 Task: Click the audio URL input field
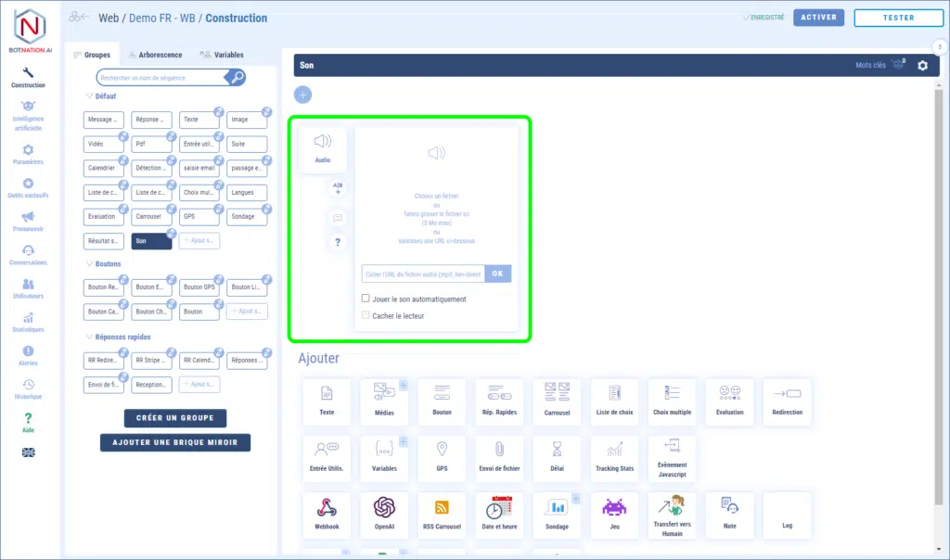click(423, 274)
